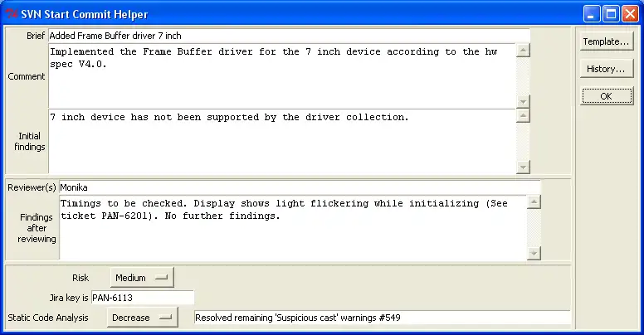Click the 'Jira key is' label
This screenshot has height=335, width=644.
coord(69,298)
